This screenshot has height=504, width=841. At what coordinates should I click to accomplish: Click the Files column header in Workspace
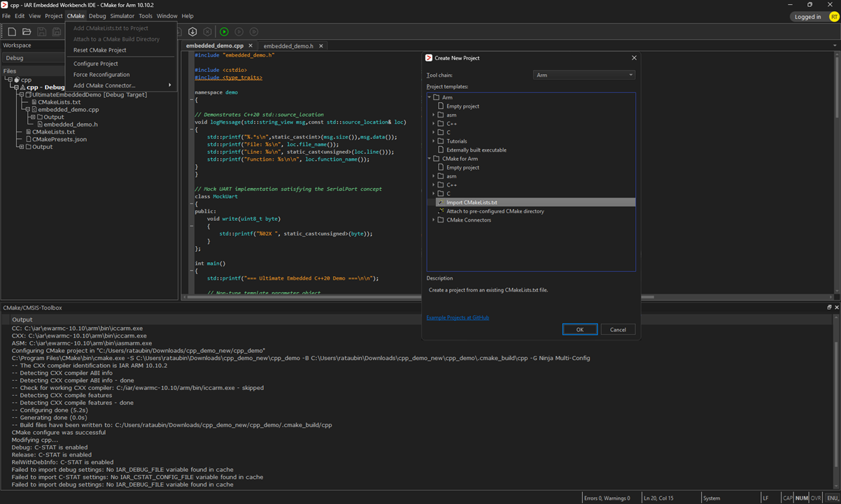tap(32, 71)
